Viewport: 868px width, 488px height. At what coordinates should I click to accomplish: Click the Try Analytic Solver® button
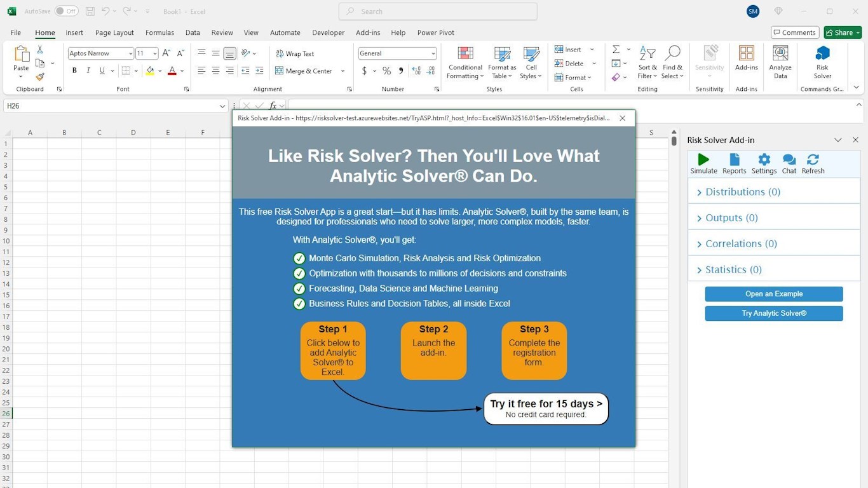click(774, 313)
